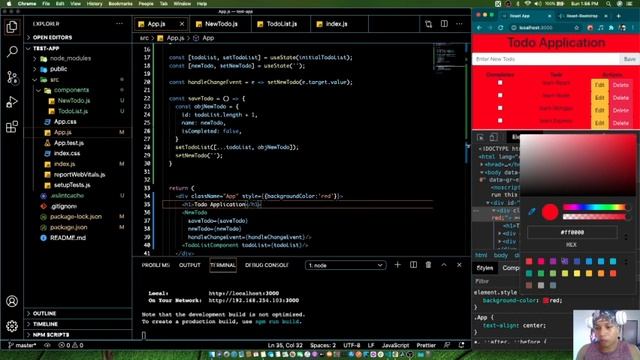Bookmark the page with star icon
The image size is (640, 360).
(576, 28)
